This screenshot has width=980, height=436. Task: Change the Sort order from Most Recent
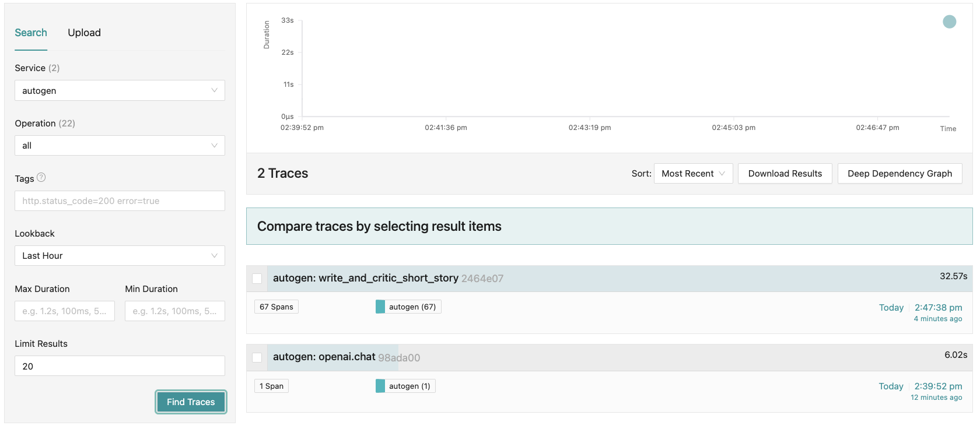pyautogui.click(x=693, y=174)
